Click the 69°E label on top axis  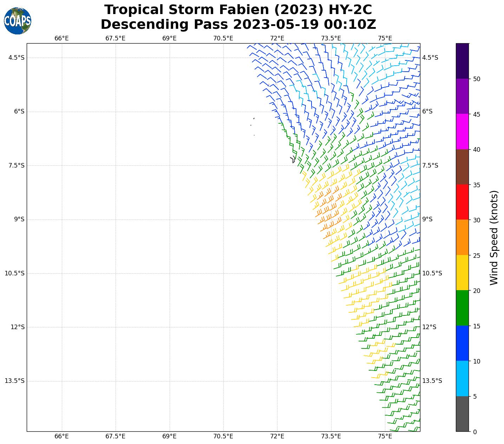[169, 38]
